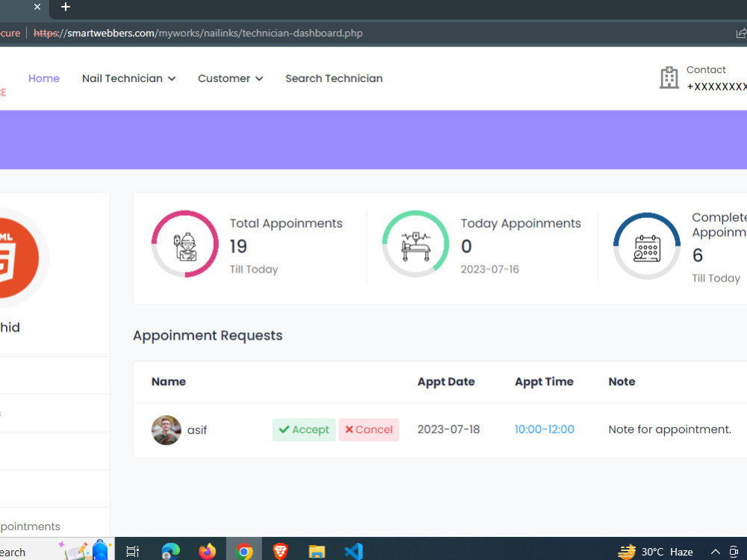Image resolution: width=747 pixels, height=560 pixels.
Task: Open Microsoft Edge from taskbar
Action: (x=170, y=551)
